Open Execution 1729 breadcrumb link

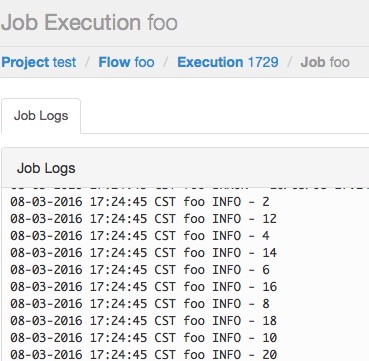(x=228, y=62)
